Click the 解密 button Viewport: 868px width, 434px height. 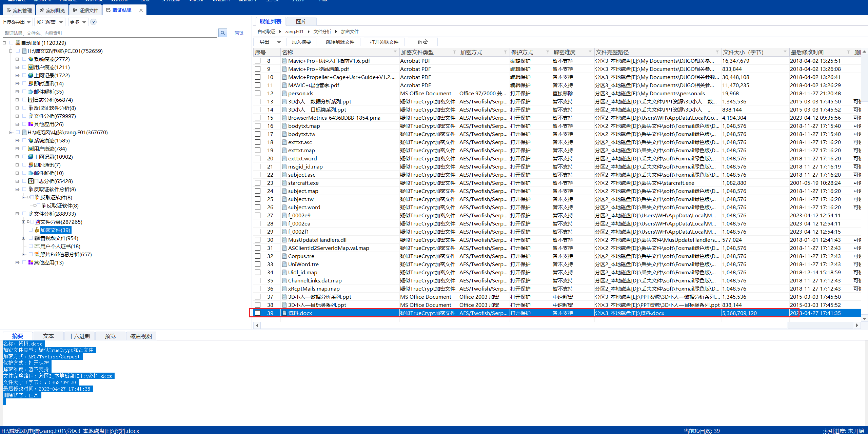tap(422, 42)
